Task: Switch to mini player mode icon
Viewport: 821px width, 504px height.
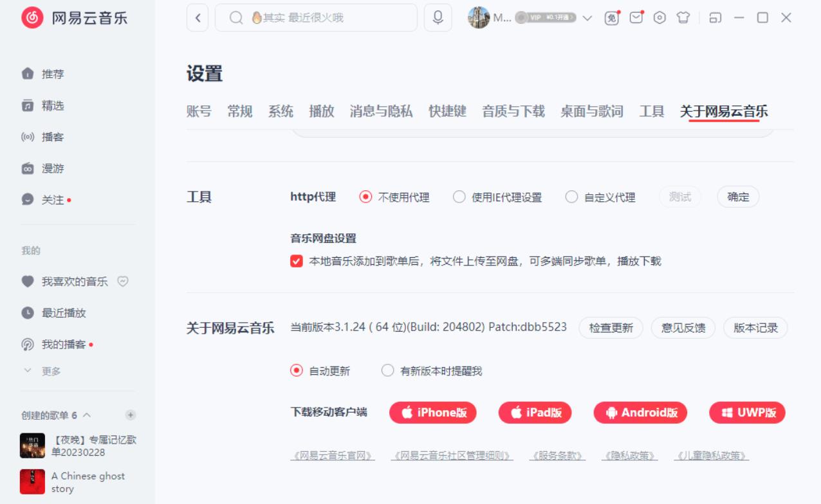Action: 715,18
